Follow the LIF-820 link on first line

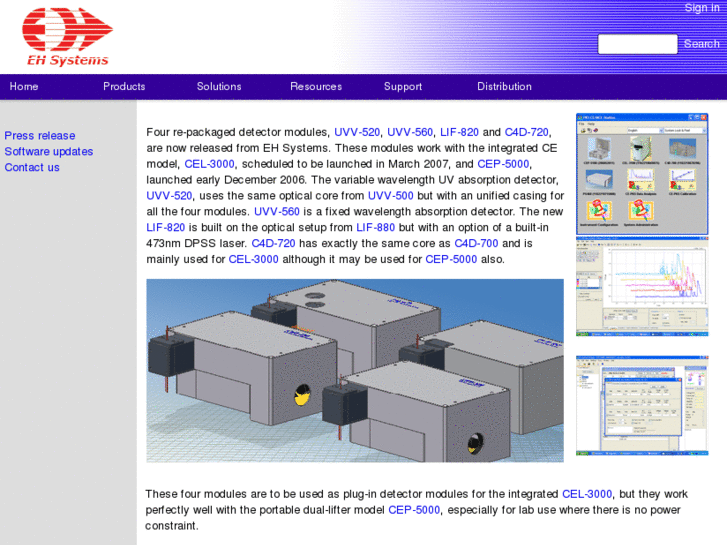pyautogui.click(x=459, y=132)
